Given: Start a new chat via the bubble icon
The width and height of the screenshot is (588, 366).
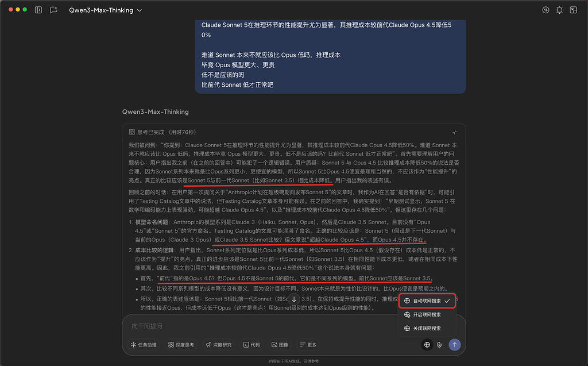Looking at the screenshot, I should click(x=53, y=10).
